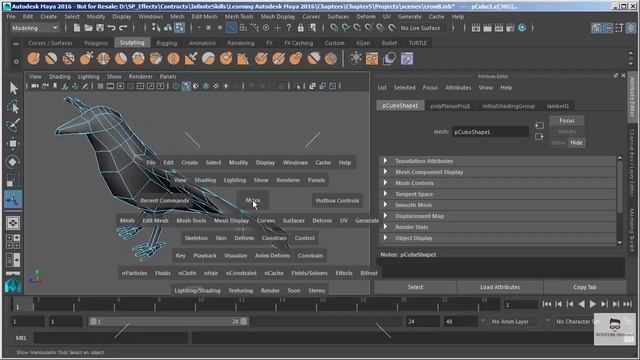Select the Grab sculpt tool on shelf
The height and width of the screenshot is (360, 640).
click(86, 58)
